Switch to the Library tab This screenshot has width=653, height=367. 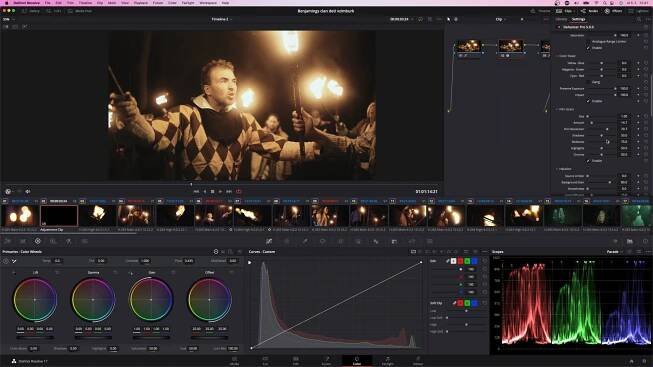pos(561,19)
